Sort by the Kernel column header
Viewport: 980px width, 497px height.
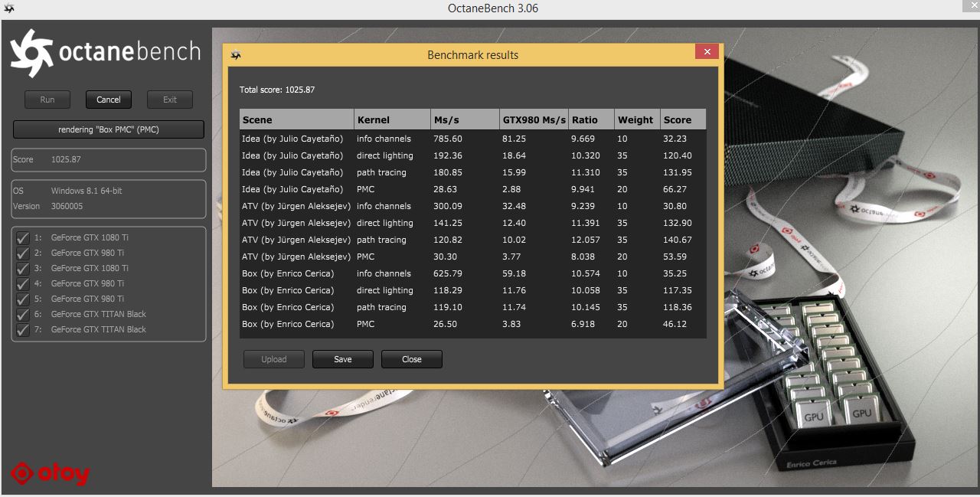pyautogui.click(x=393, y=119)
